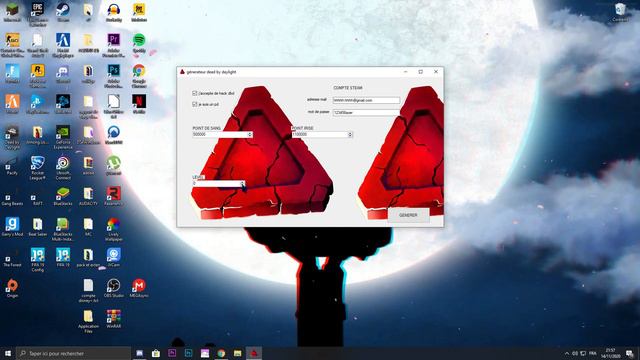The image size is (640, 360).
Task: Open the Rocket League desktop shortcut
Action: [x=38, y=167]
